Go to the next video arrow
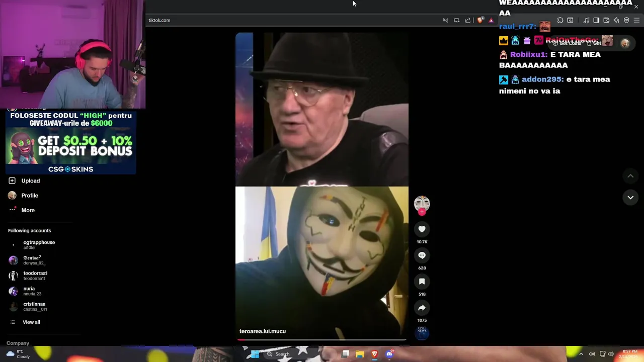Viewport: 644px width, 362px height. (630, 198)
